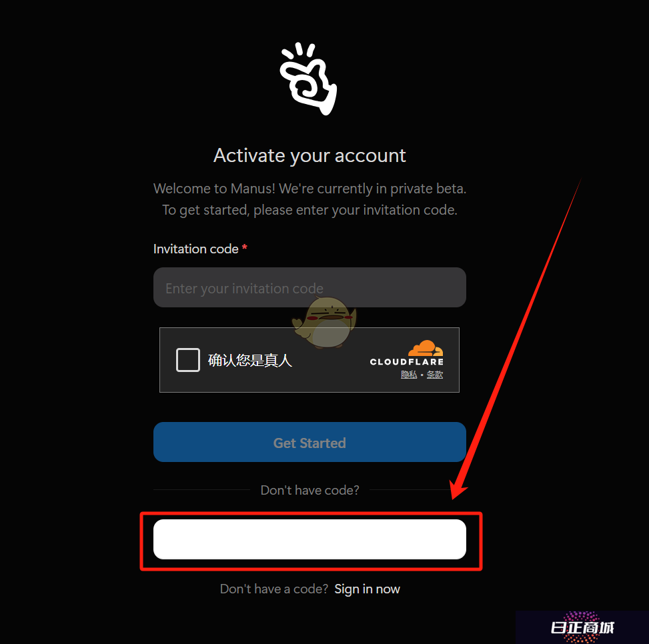
Task: Click the Don't have a code? text
Action: point(274,589)
